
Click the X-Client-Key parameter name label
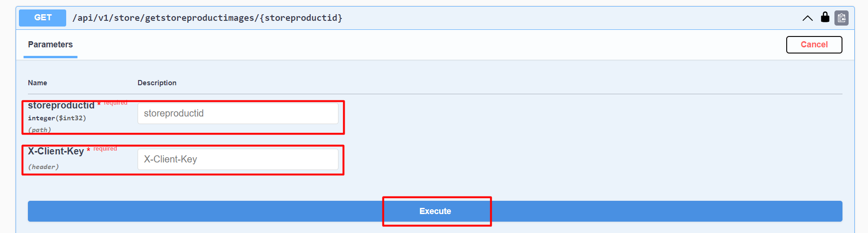coord(56,152)
